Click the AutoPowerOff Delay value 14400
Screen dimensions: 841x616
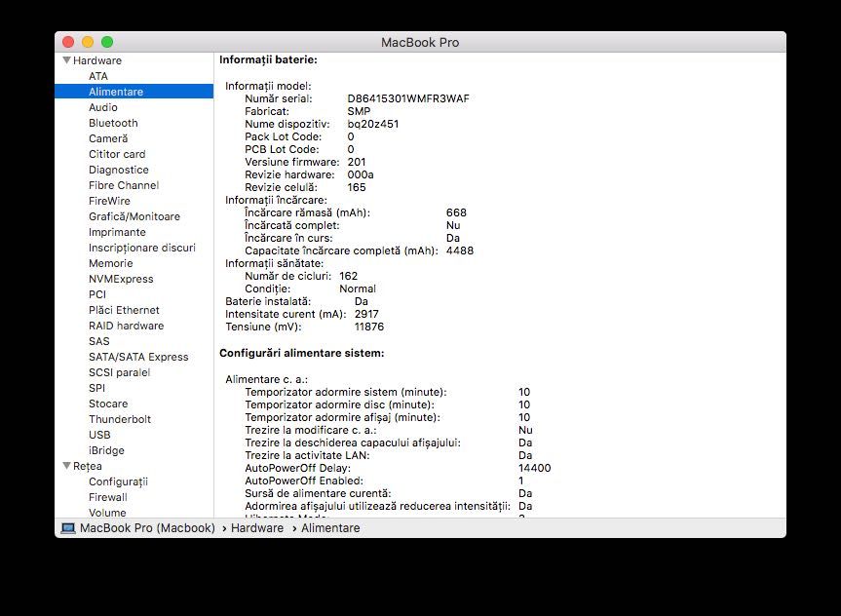click(x=535, y=468)
